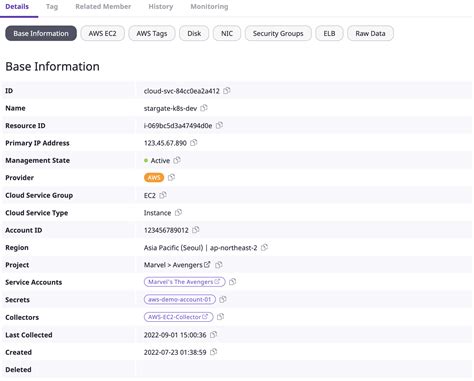Open the History tab
The image size is (474, 381).
(161, 7)
